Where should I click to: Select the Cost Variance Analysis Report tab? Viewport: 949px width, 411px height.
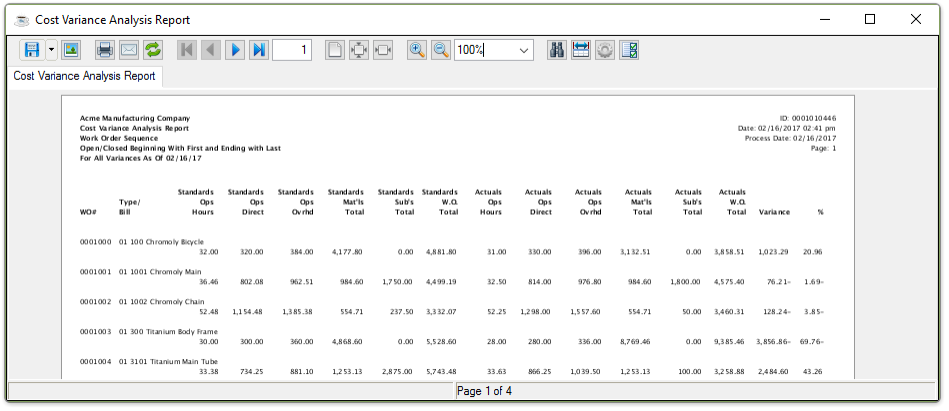point(84,76)
